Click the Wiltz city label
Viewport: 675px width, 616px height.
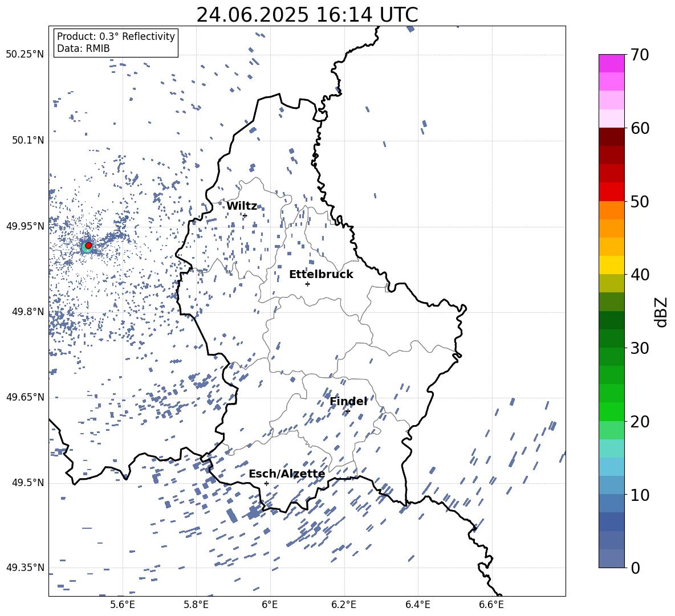point(242,206)
